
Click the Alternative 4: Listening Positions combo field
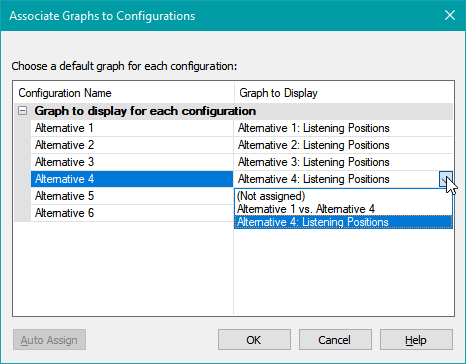337,179
